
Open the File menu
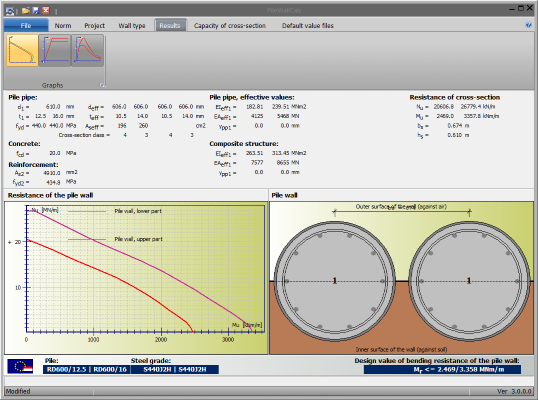pyautogui.click(x=26, y=25)
